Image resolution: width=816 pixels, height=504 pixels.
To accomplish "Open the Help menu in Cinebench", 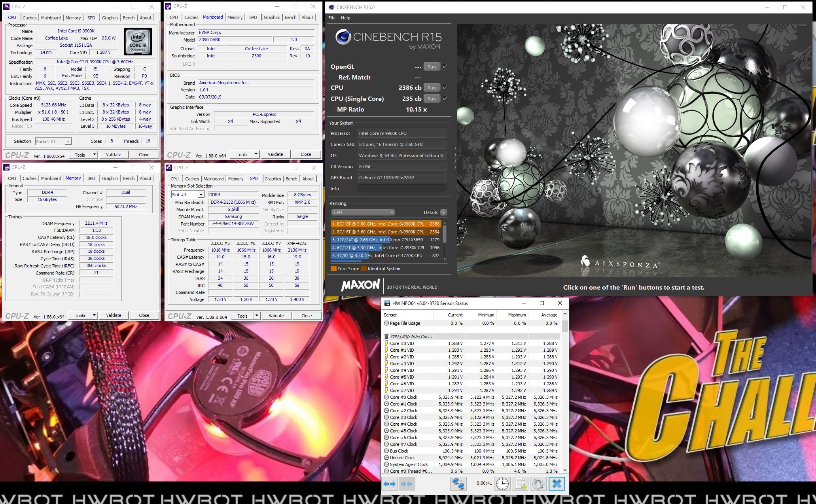I will click(346, 18).
